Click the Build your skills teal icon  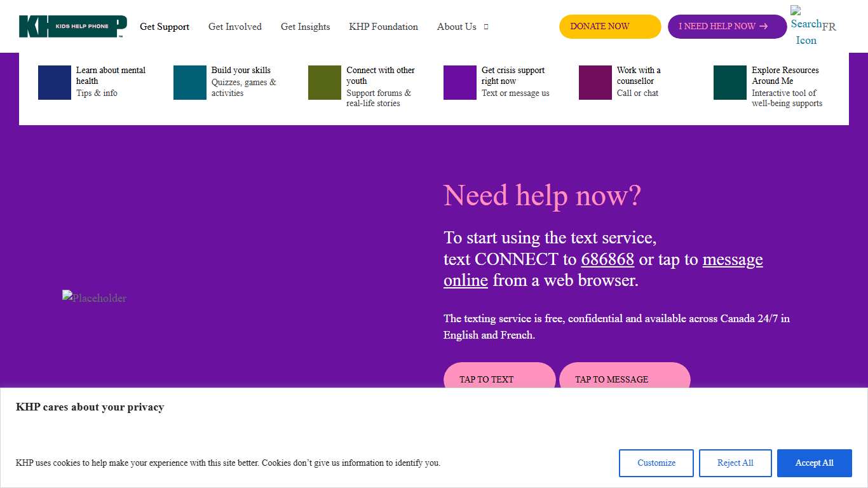point(189,82)
